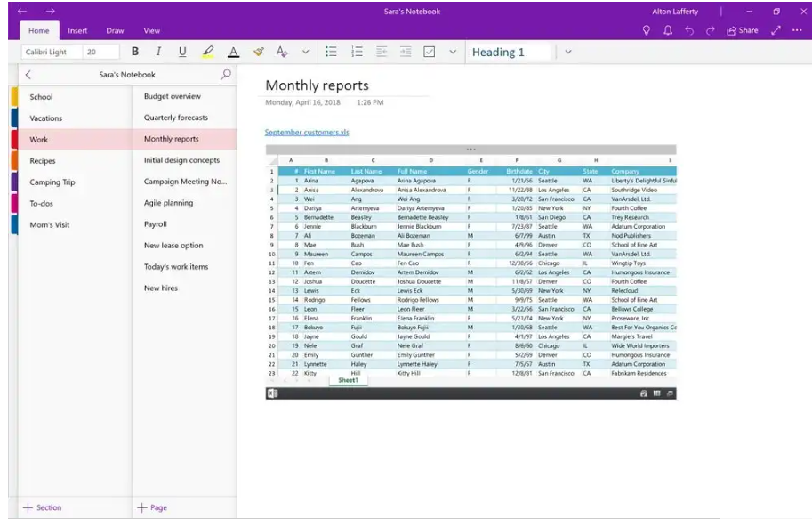Select the Heading 1 style box

tap(508, 52)
